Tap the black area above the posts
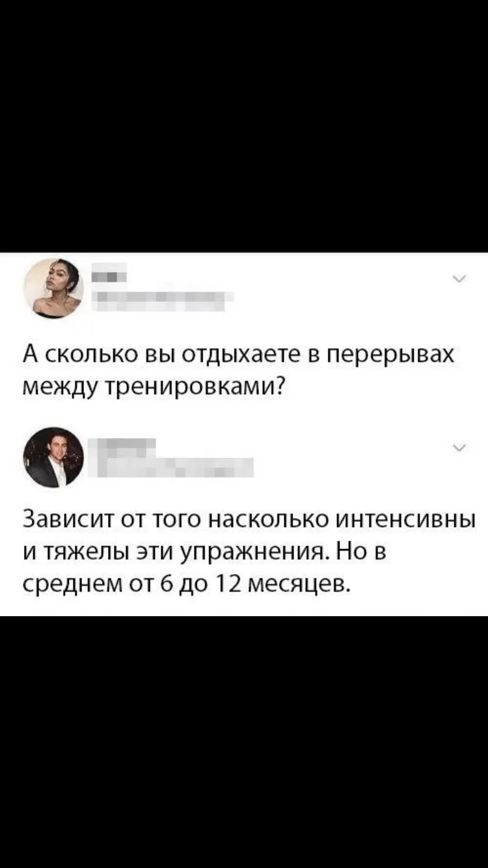 (244, 126)
